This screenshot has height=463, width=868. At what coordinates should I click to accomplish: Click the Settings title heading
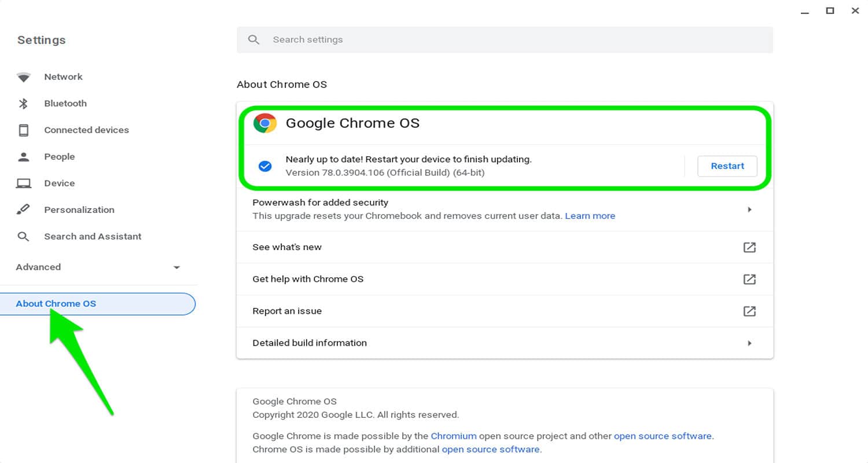(x=42, y=40)
